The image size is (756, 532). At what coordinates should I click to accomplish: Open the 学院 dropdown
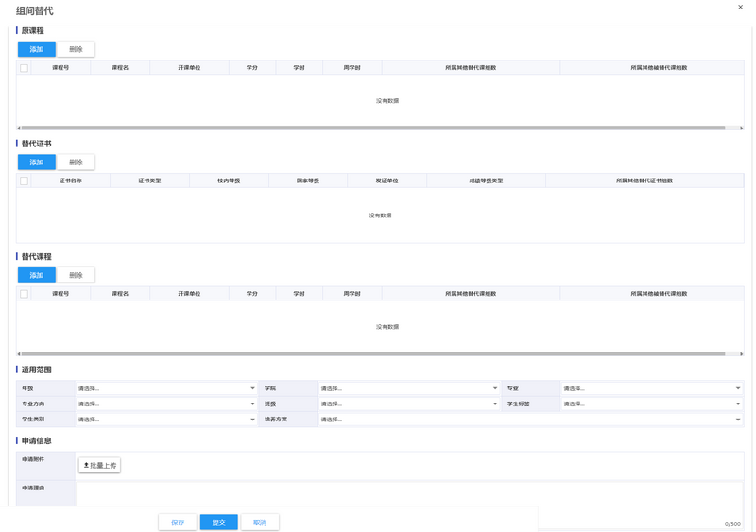(409, 388)
